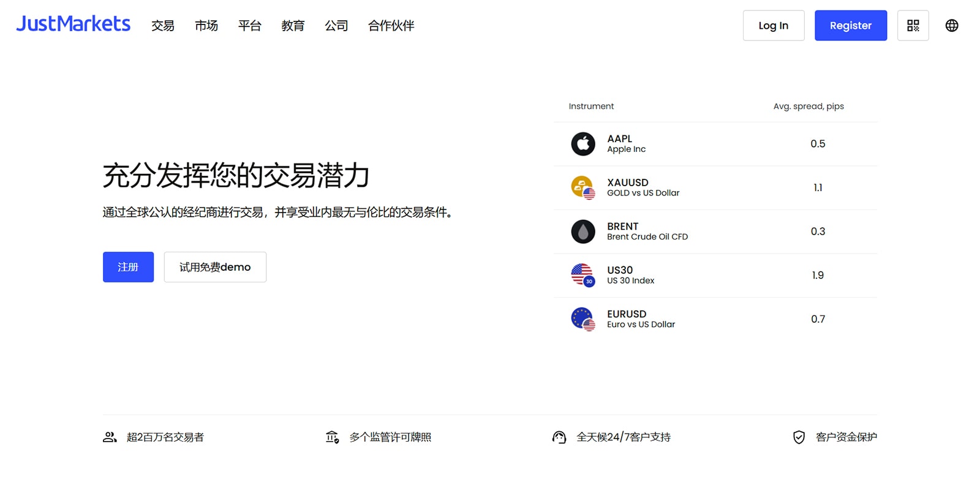Click the Apple logo icon for AAPL

click(x=583, y=144)
